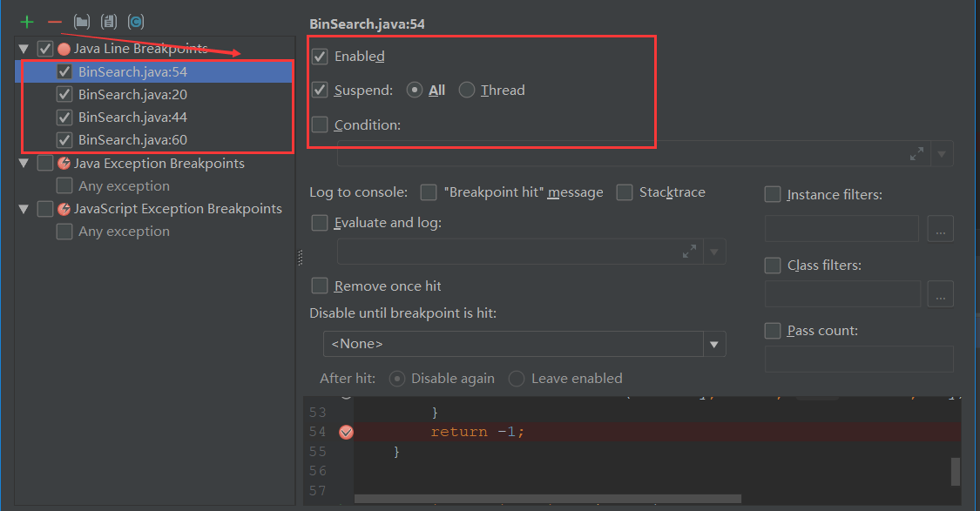Check the Stacktrace logging option

pyautogui.click(x=625, y=192)
